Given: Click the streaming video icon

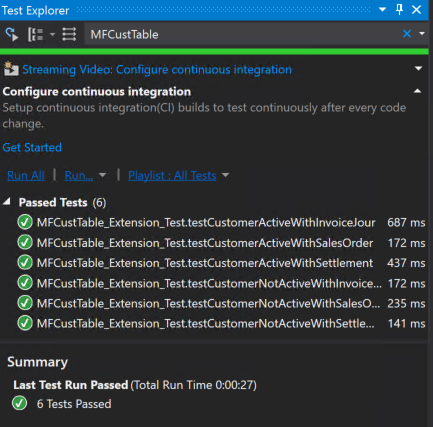Looking at the screenshot, I should point(11,69).
